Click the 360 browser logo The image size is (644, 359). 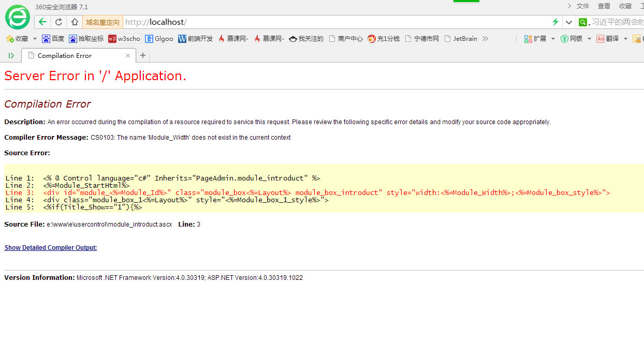click(x=18, y=17)
